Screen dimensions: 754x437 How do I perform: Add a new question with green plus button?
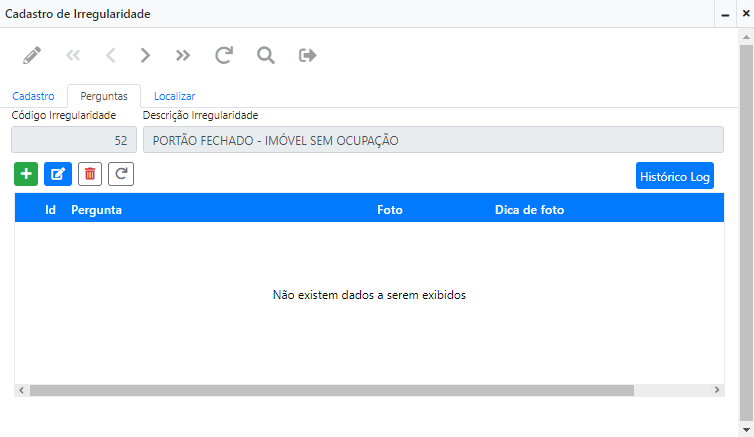click(x=26, y=174)
